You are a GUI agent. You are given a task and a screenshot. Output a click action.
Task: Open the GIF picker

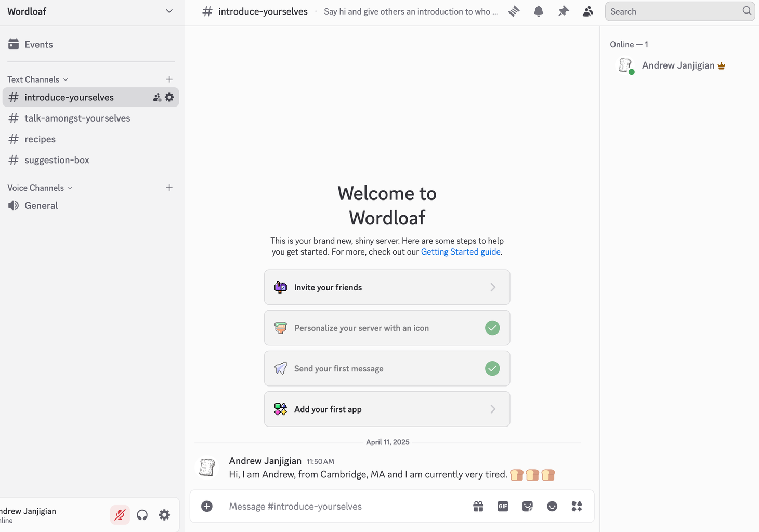[x=502, y=506]
